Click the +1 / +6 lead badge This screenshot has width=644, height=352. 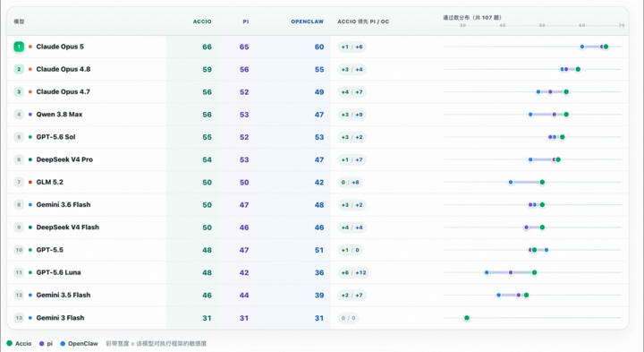click(352, 47)
